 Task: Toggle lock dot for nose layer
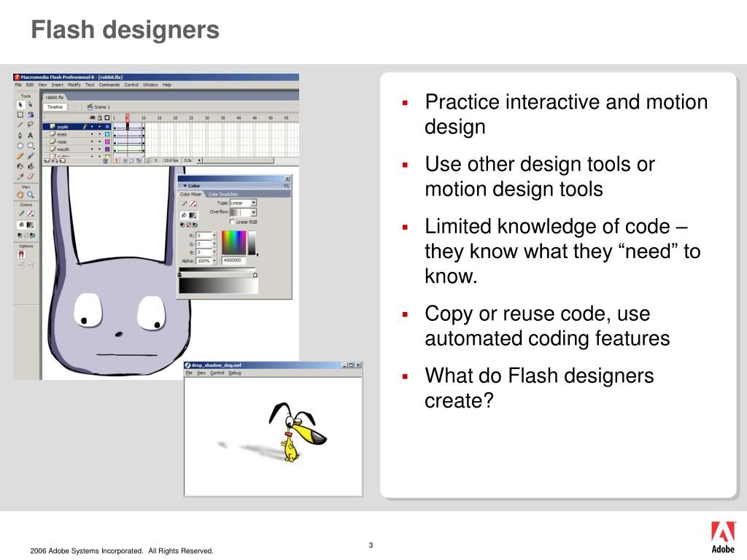point(99,142)
